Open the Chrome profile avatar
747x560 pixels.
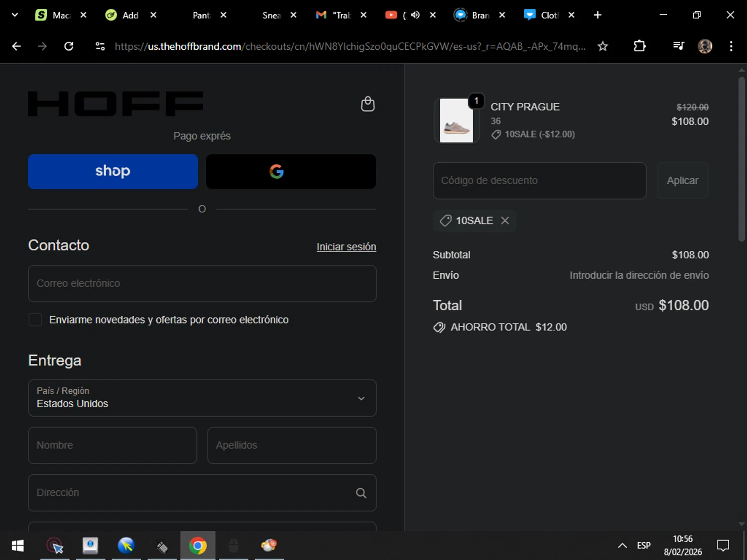click(705, 46)
